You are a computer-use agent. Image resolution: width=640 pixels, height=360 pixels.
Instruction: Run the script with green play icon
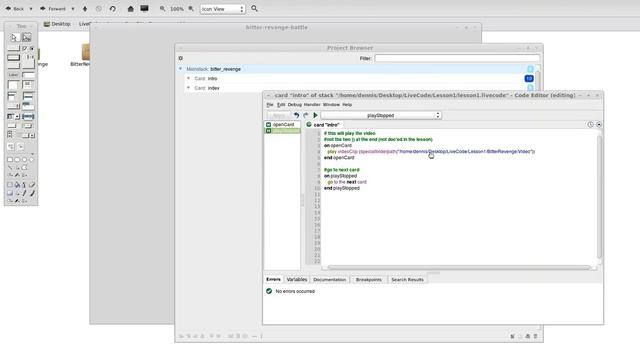315,116
